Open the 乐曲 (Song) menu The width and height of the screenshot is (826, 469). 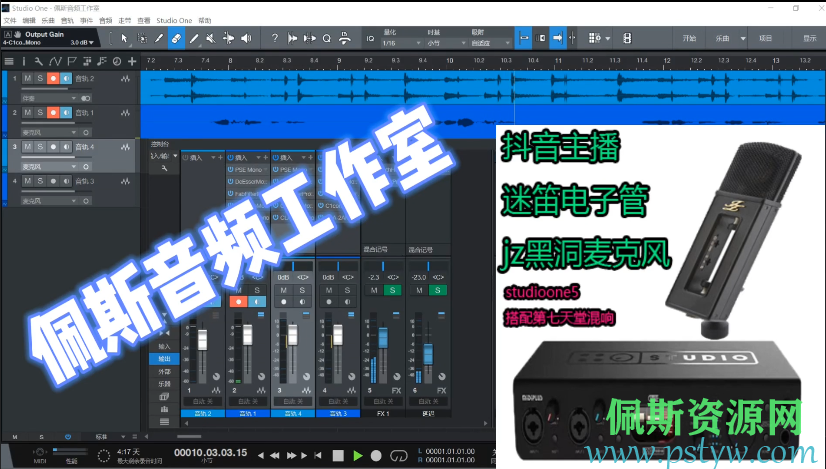[x=48, y=21]
